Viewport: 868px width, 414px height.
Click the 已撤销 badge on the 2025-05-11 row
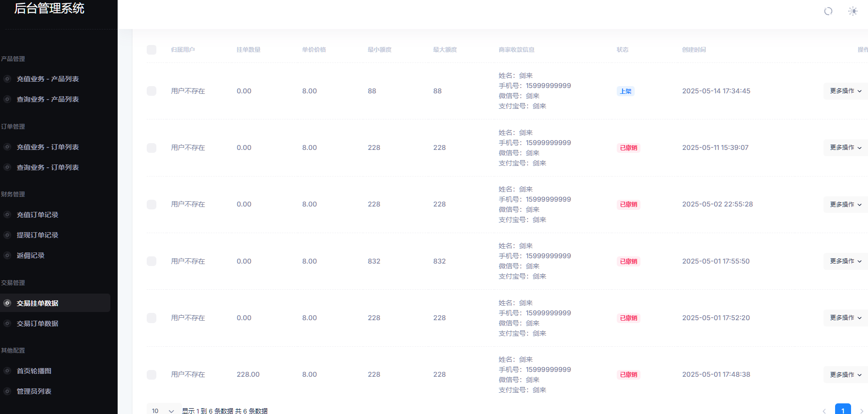tap(628, 148)
